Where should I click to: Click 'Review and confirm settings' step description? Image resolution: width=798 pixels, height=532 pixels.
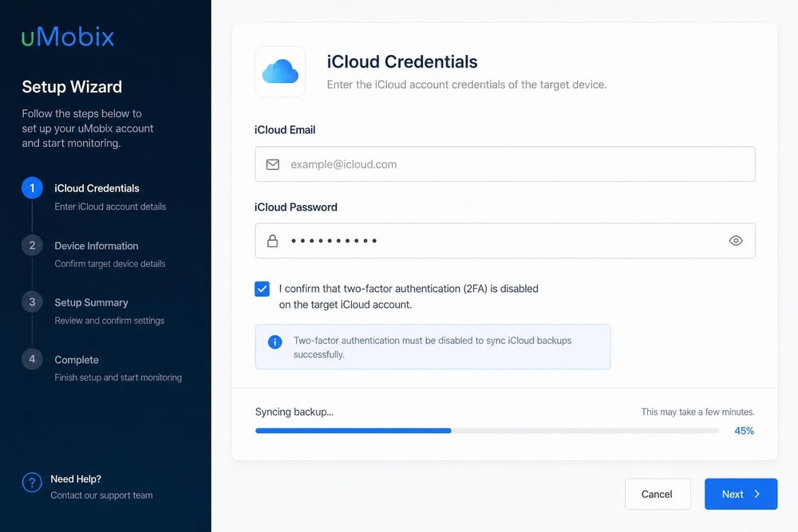pyautogui.click(x=109, y=321)
